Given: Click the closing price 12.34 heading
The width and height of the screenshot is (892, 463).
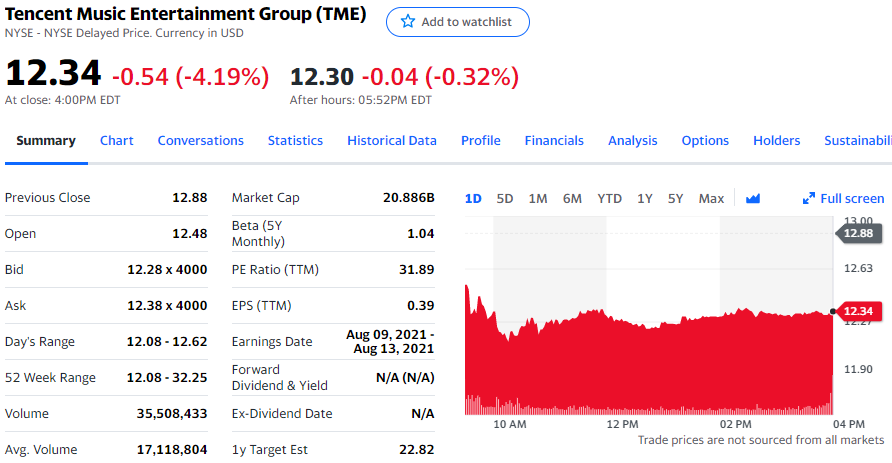Looking at the screenshot, I should (x=53, y=73).
